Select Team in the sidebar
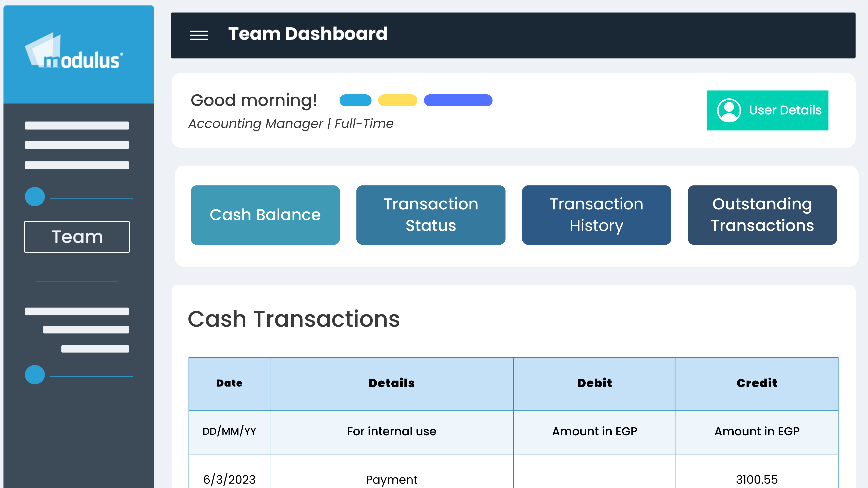Screen dimensions: 868x488 [x=77, y=237]
